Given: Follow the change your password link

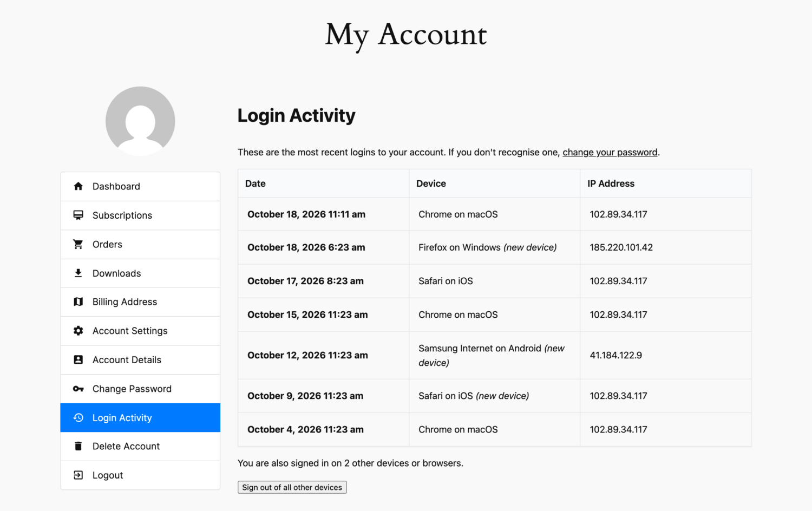Looking at the screenshot, I should (x=610, y=152).
